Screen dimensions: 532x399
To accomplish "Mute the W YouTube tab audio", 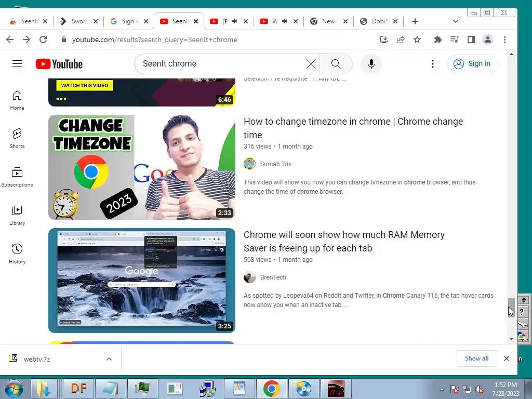I will click(285, 21).
